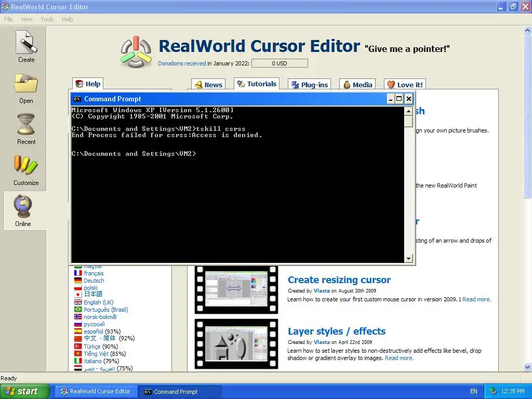Image resolution: width=532 pixels, height=399 pixels.
Task: Click the system tray icon beside clock
Action: tap(494, 392)
